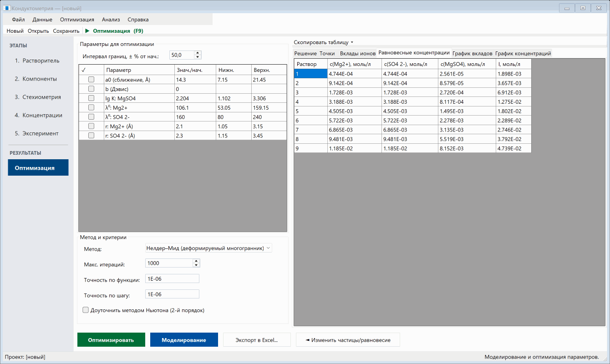Click the green run arrow beside Оптимизация (F9)
This screenshot has width=610, height=364.
point(87,31)
